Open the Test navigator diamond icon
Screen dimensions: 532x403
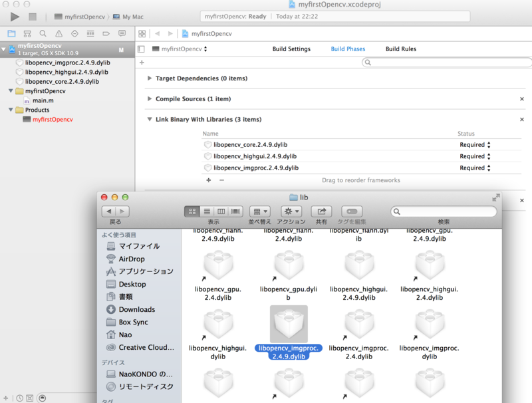click(x=74, y=33)
